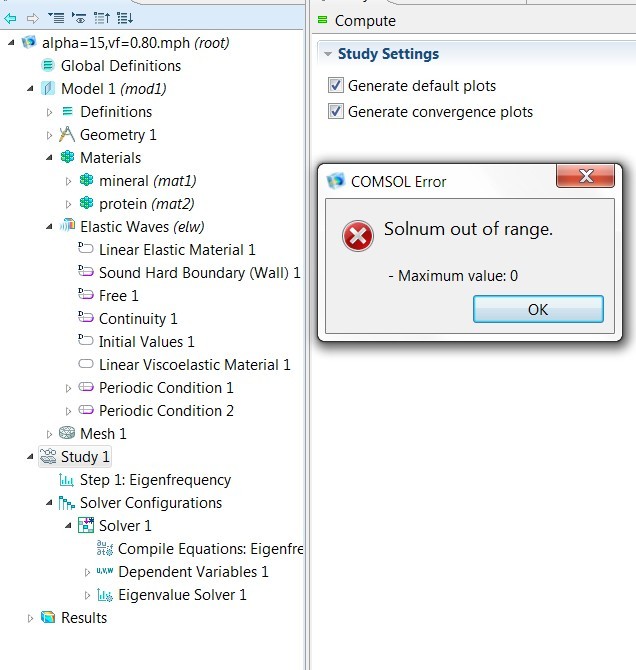
Task: Click the error icon in the dialog
Action: (x=358, y=236)
